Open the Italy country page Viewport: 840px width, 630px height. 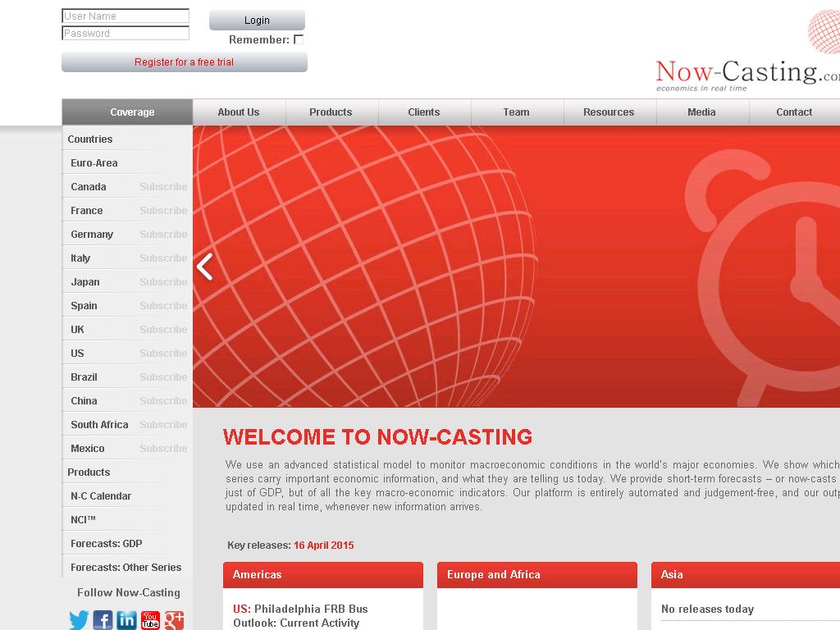(80, 258)
